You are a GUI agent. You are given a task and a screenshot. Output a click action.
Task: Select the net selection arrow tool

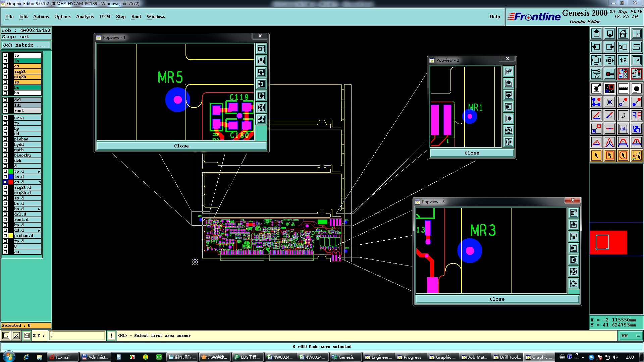tap(636, 156)
